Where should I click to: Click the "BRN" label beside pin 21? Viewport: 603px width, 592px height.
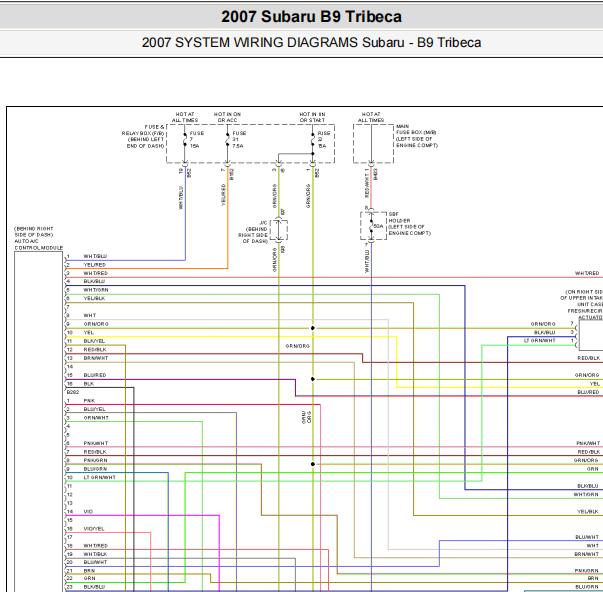[x=89, y=571]
